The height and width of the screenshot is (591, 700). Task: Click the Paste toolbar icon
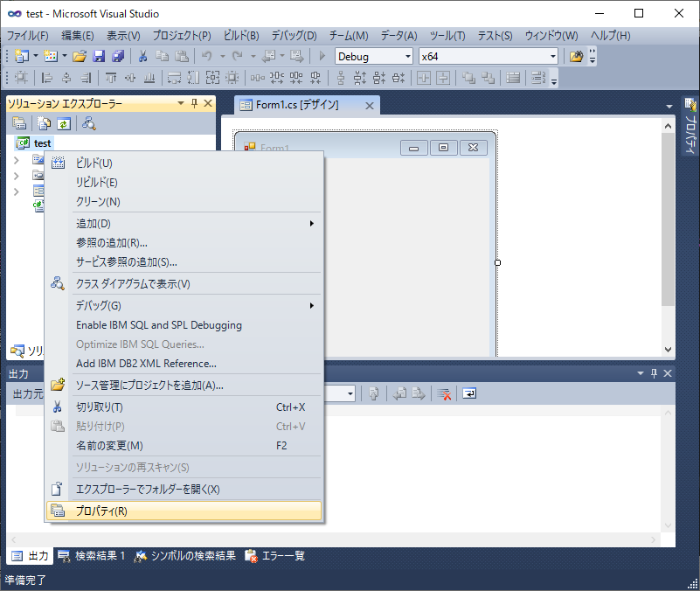[181, 56]
